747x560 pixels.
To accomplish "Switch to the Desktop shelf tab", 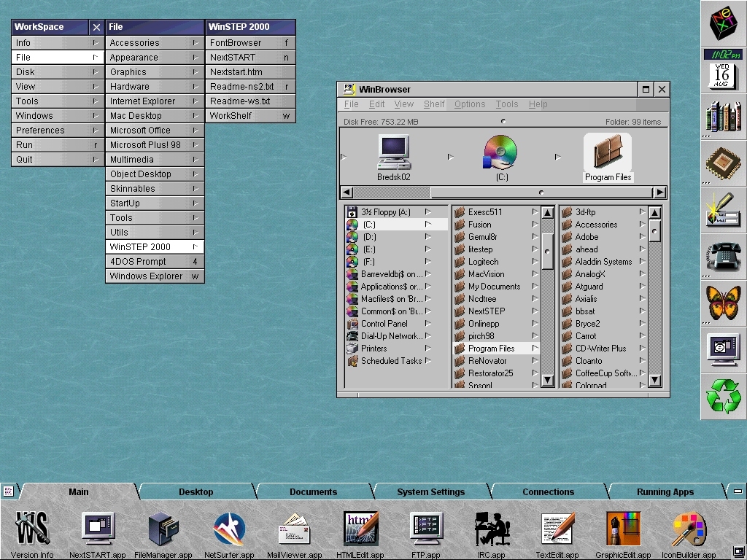I will click(x=196, y=492).
